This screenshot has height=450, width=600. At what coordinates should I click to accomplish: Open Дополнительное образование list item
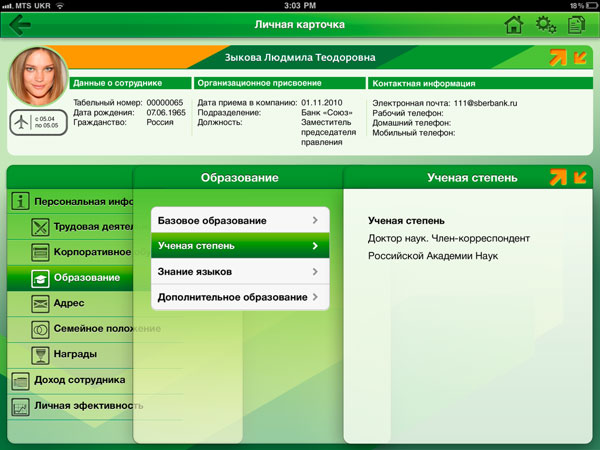pyautogui.click(x=239, y=297)
